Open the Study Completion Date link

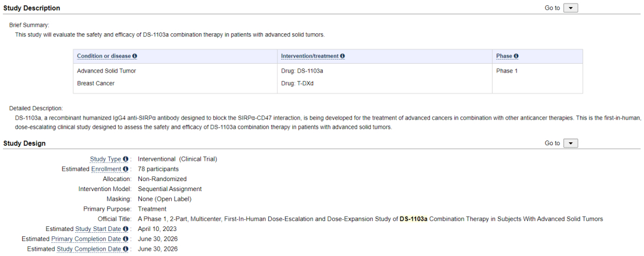coord(89,249)
